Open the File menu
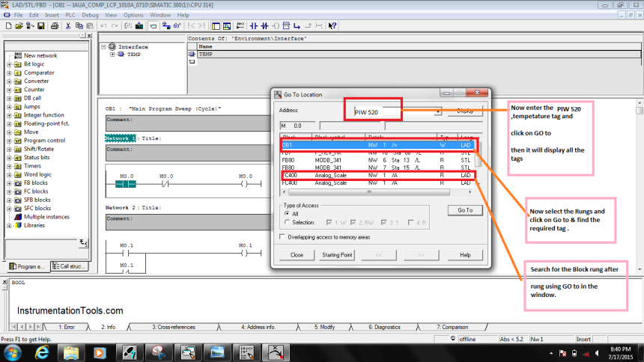The width and height of the screenshot is (644, 362). (x=19, y=15)
